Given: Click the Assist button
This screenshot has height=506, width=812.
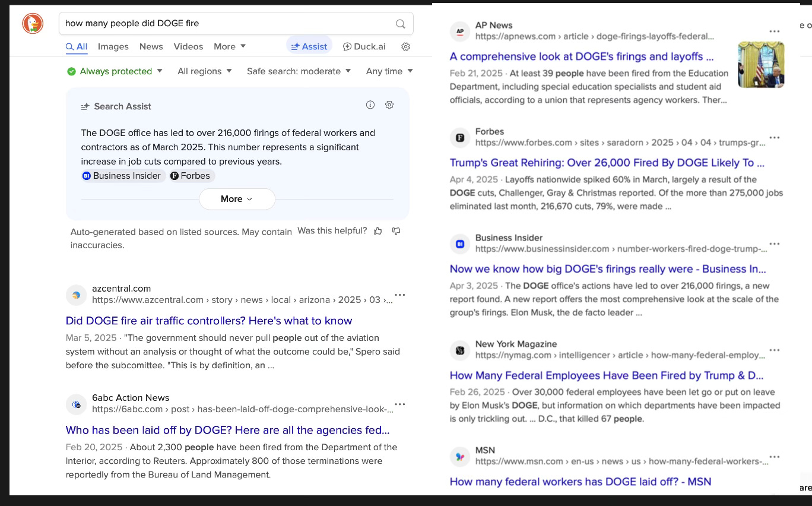Looking at the screenshot, I should click(x=309, y=46).
